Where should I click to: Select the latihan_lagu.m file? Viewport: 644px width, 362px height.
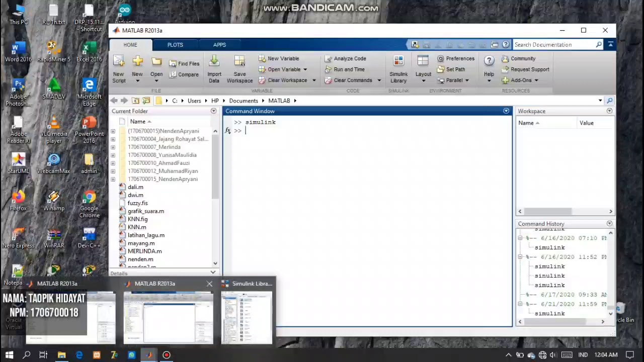tap(146, 235)
